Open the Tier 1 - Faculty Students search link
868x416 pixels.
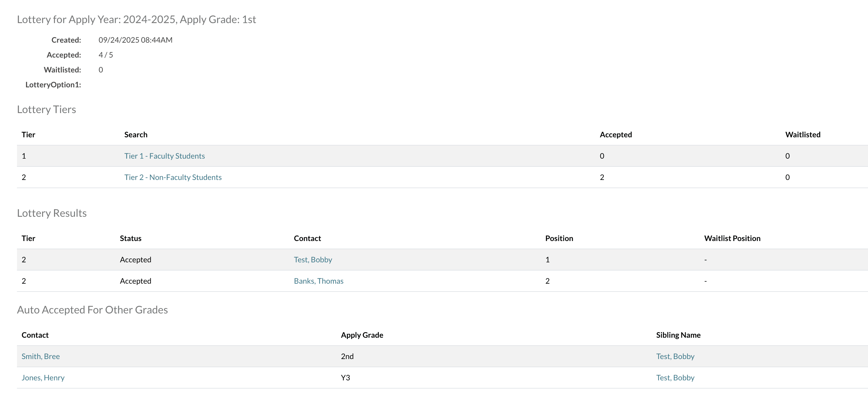tap(164, 156)
